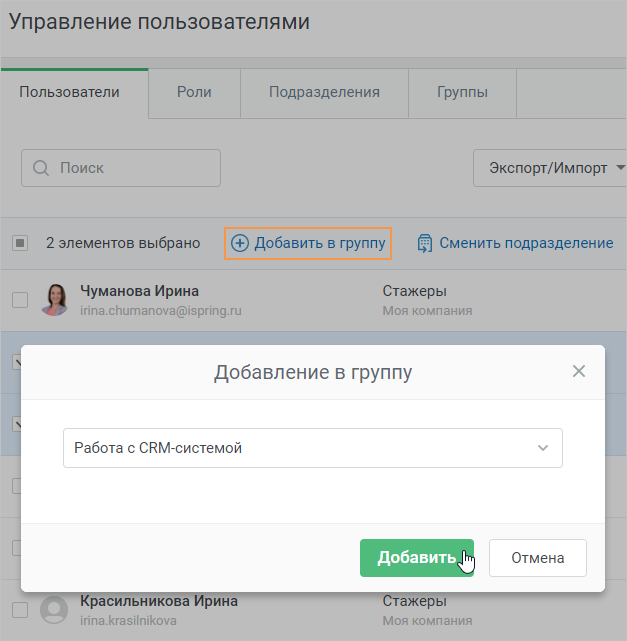Click Стажеры in Чуманова Ирина's row
The image size is (627, 641).
tap(414, 291)
